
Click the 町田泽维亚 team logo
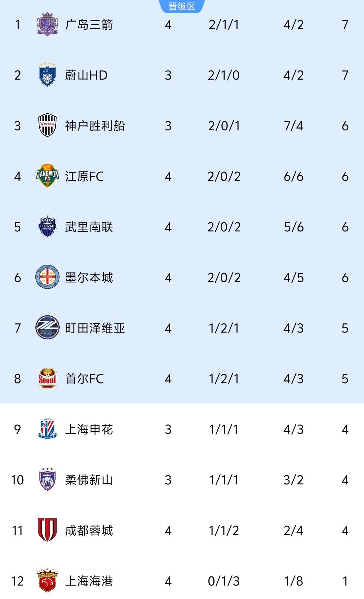(47, 327)
